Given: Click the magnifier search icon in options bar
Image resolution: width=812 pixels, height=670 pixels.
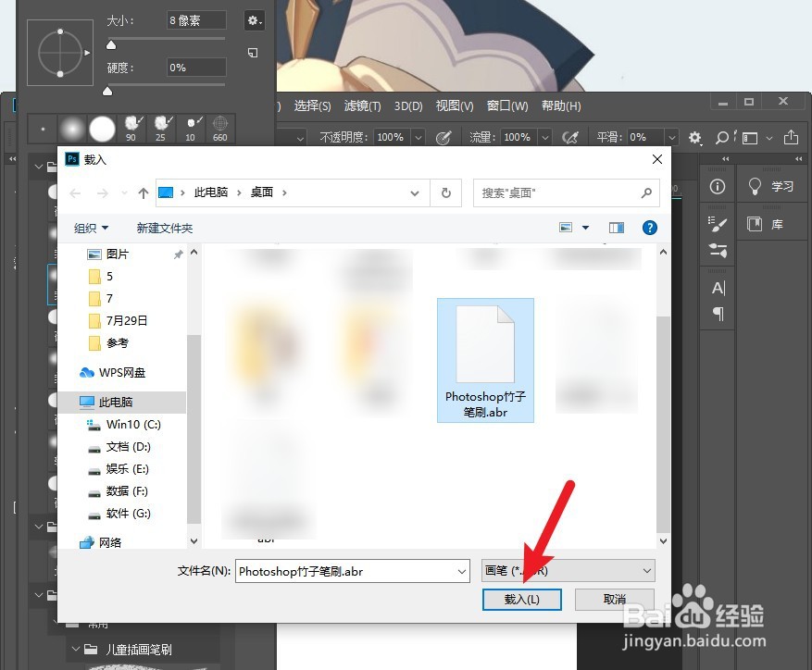Looking at the screenshot, I should [722, 137].
